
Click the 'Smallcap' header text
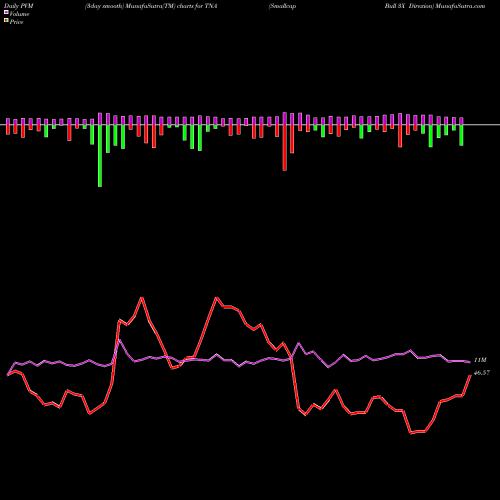(282, 6)
